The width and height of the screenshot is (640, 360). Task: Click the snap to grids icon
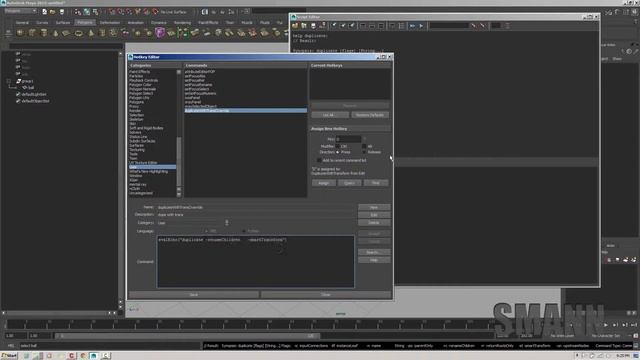(112, 12)
